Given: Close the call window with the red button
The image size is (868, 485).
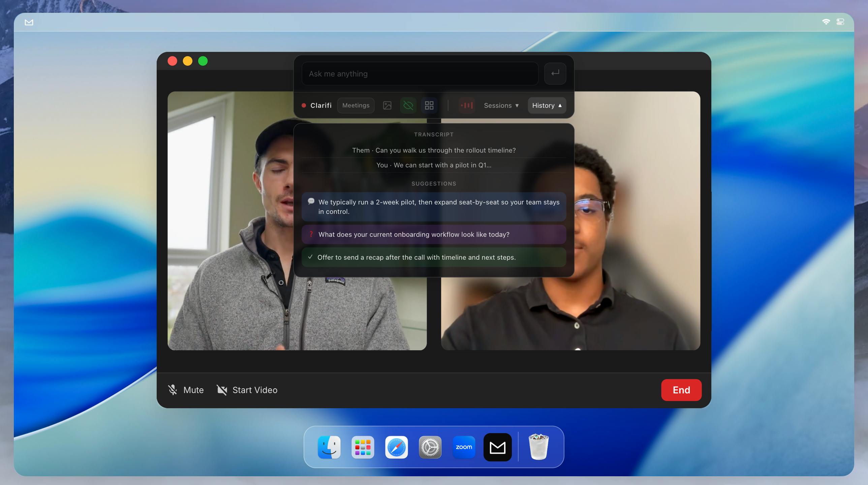Looking at the screenshot, I should [173, 61].
